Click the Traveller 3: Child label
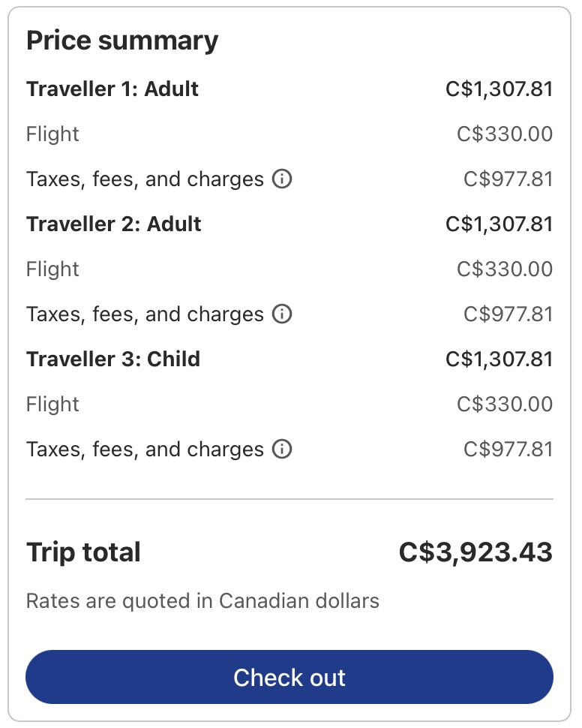This screenshot has width=582, height=728. [113, 359]
